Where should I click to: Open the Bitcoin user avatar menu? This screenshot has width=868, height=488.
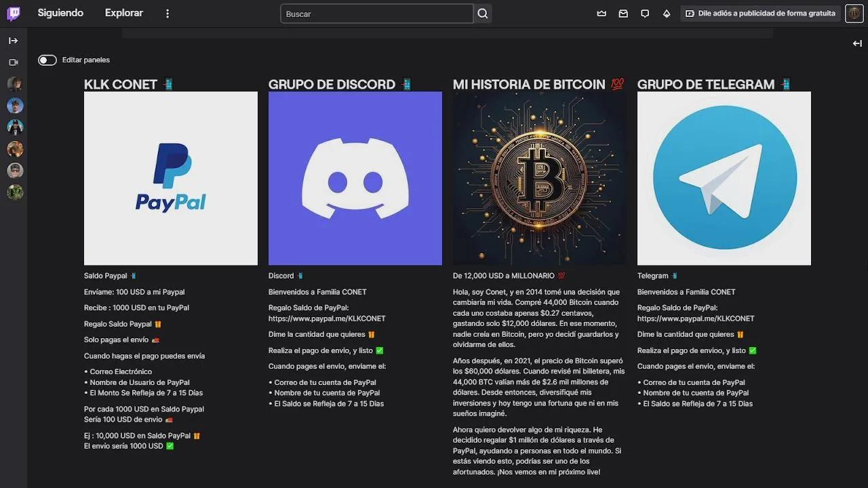[854, 14]
